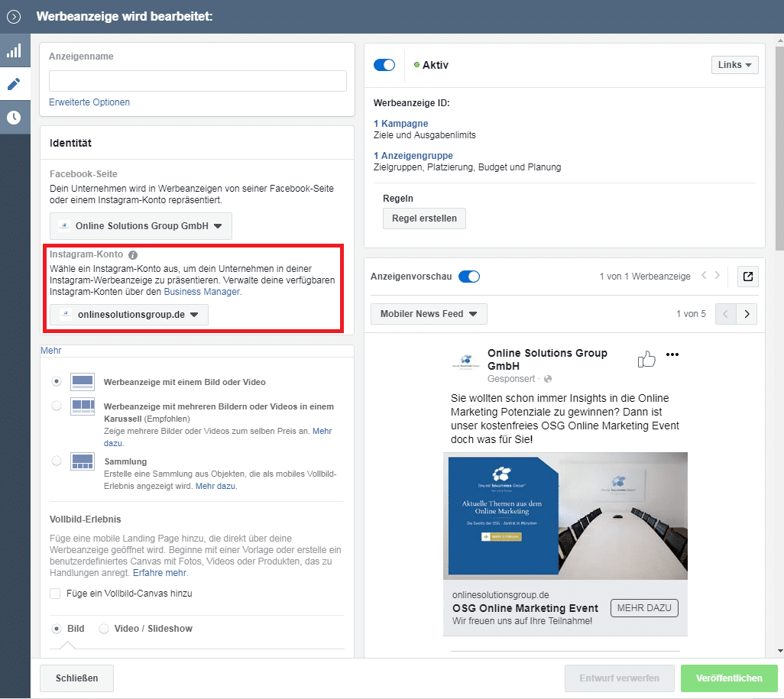Click the Instagram-Konto info icon
Image resolution: width=784 pixels, height=699 pixels.
tap(133, 254)
